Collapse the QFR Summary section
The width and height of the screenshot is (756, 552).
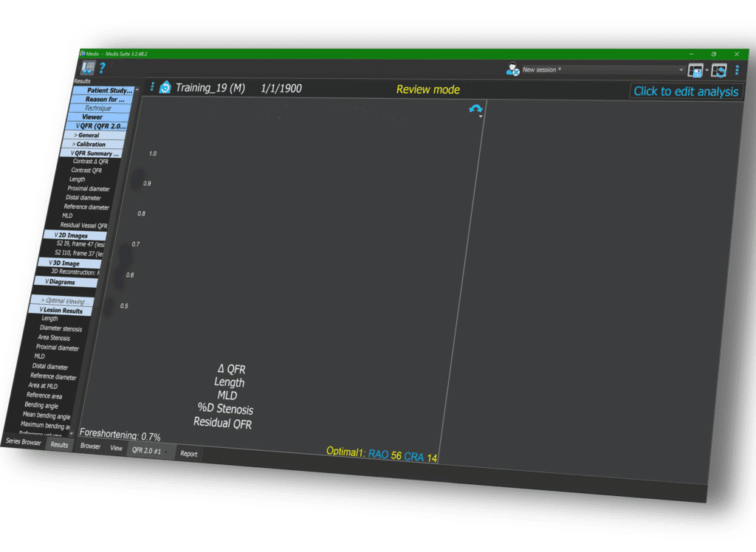pyautogui.click(x=91, y=153)
